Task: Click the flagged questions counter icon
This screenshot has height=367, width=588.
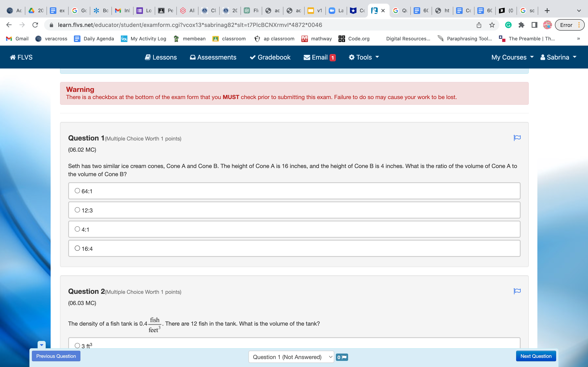Action: point(342,357)
